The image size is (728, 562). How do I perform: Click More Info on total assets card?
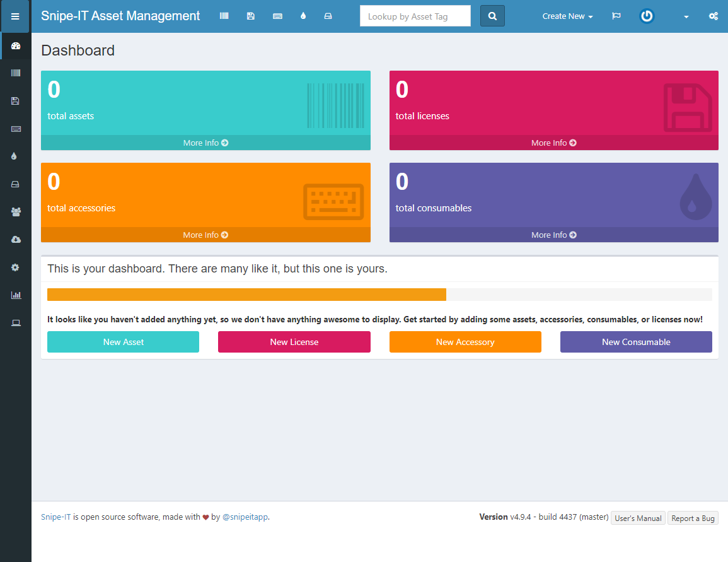coord(205,143)
